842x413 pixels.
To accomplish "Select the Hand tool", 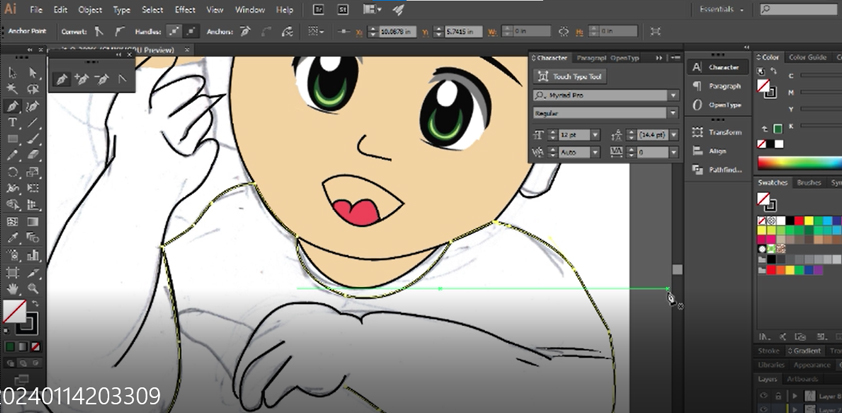I will 12,289.
